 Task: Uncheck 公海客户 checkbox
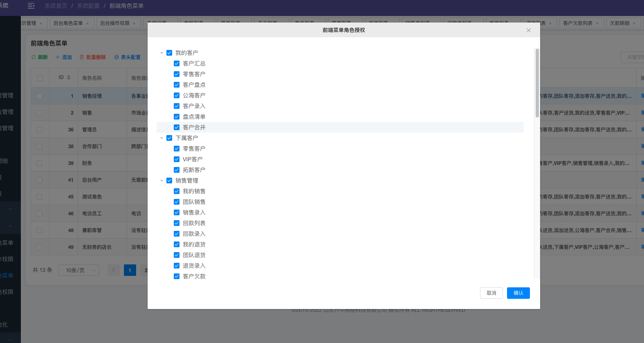tap(177, 95)
